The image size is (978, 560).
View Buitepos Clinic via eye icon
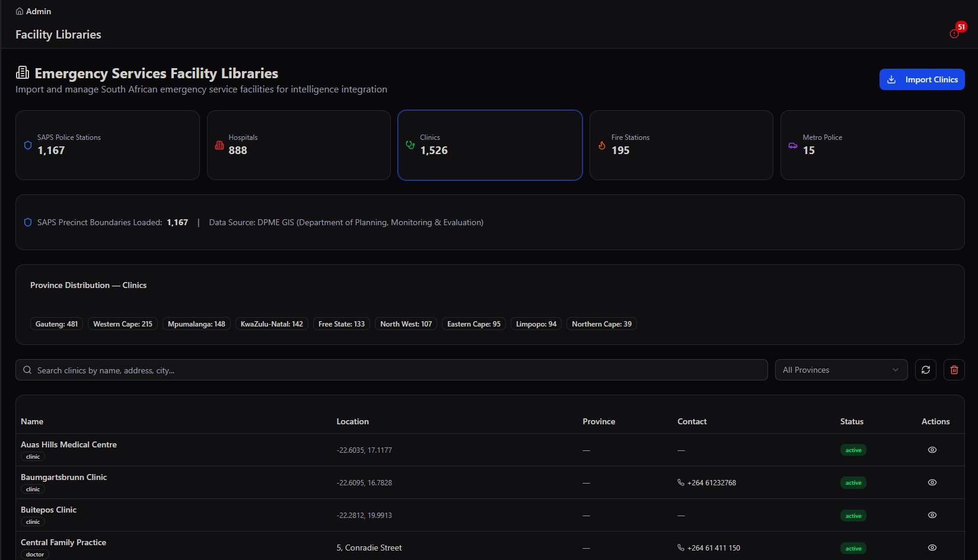pyautogui.click(x=932, y=515)
